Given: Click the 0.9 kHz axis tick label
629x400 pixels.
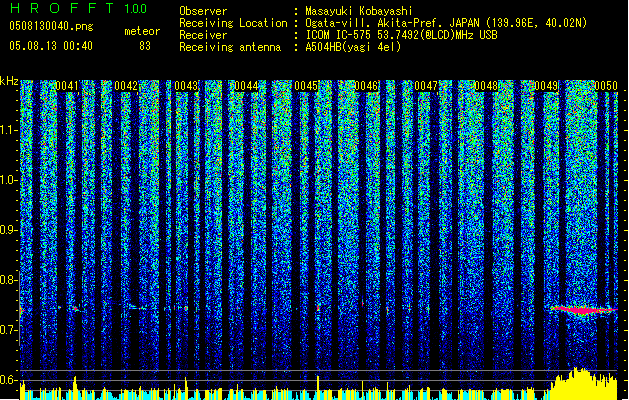Looking at the screenshot, I should (9, 230).
